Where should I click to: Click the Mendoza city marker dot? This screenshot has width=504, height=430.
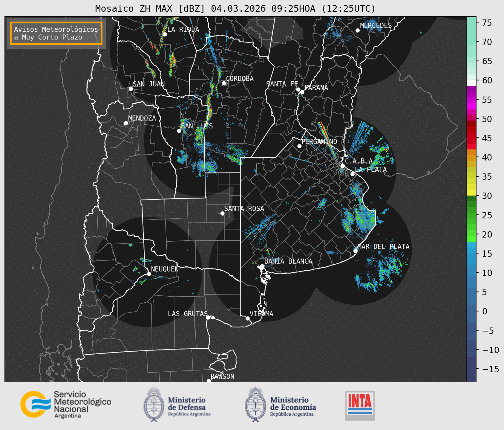[x=126, y=123]
